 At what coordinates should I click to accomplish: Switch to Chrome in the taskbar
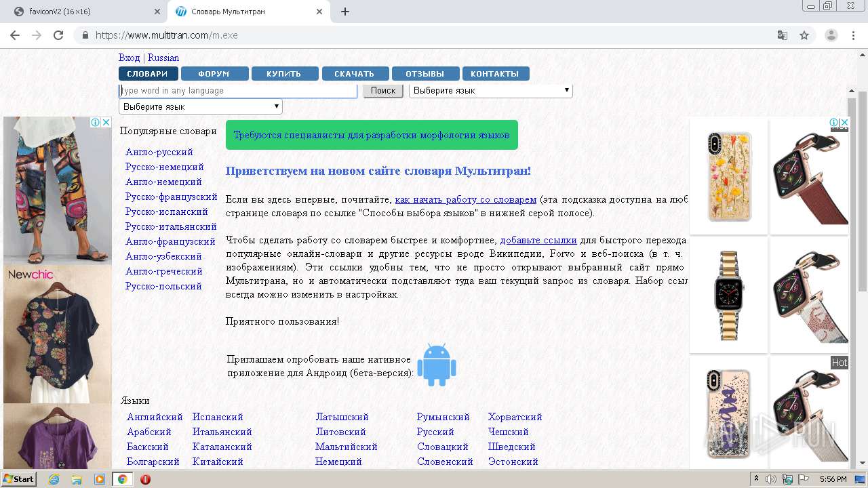pyautogui.click(x=123, y=479)
